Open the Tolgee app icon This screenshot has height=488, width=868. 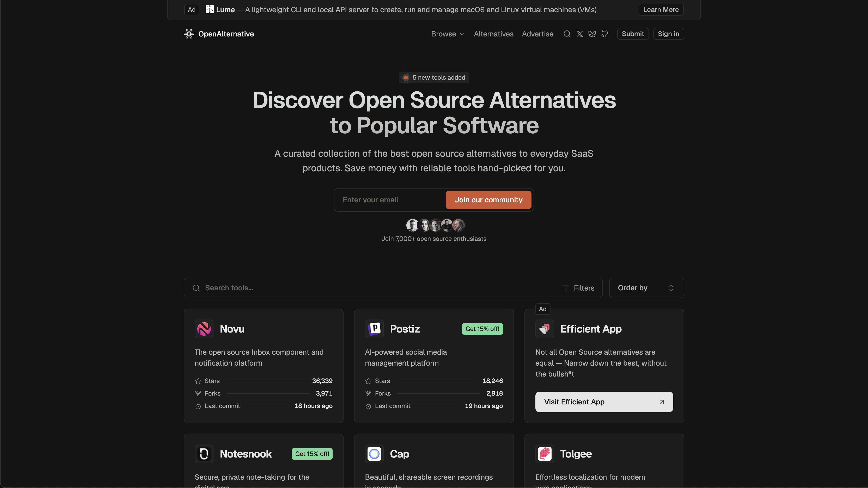545,454
